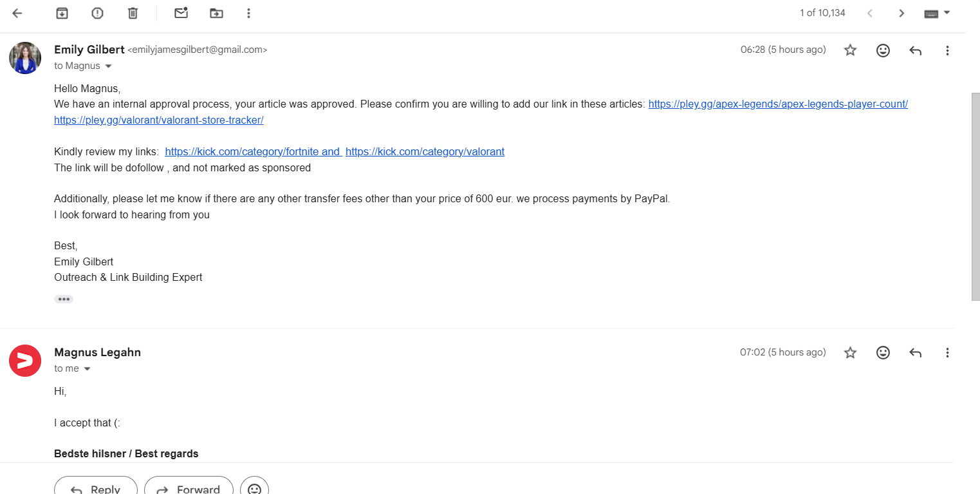Open the Move to folder icon
This screenshot has width=980, height=494.
click(x=216, y=13)
